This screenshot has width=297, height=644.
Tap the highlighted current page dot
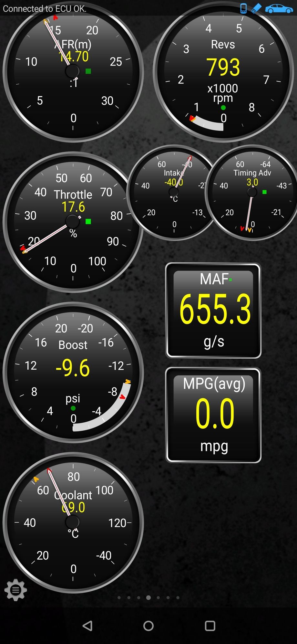(x=148, y=597)
